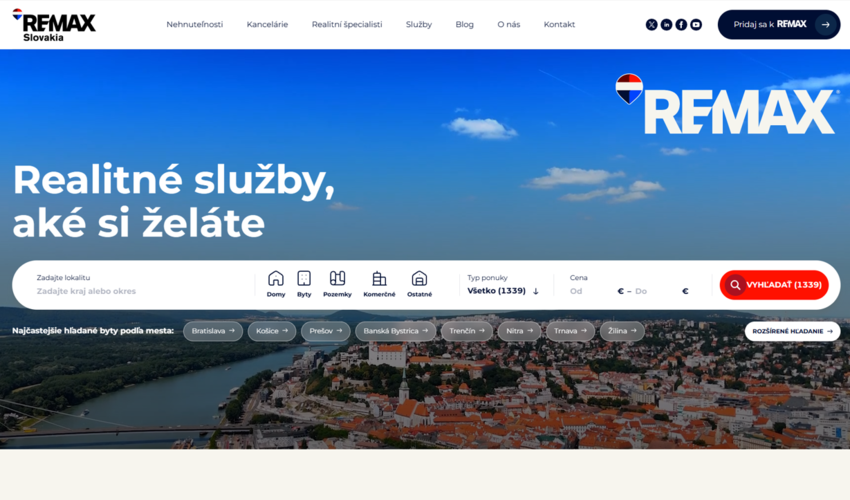This screenshot has height=500, width=850.
Task: Choose Prešov city chip
Action: pos(325,331)
